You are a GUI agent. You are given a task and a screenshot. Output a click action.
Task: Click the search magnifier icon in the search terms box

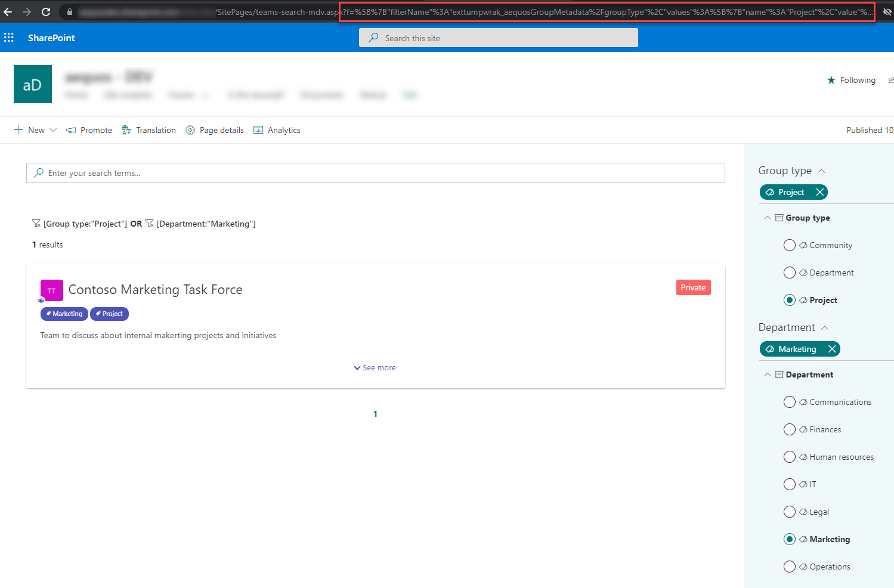coord(39,173)
